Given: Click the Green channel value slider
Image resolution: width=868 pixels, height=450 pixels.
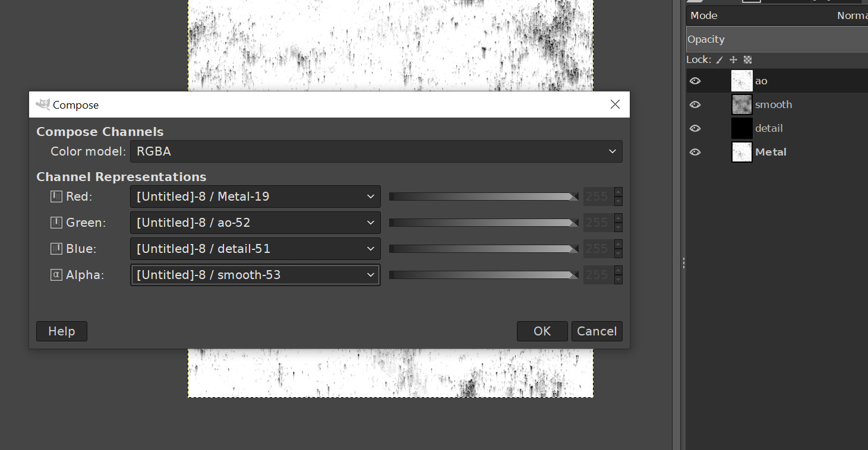Looking at the screenshot, I should point(482,223).
